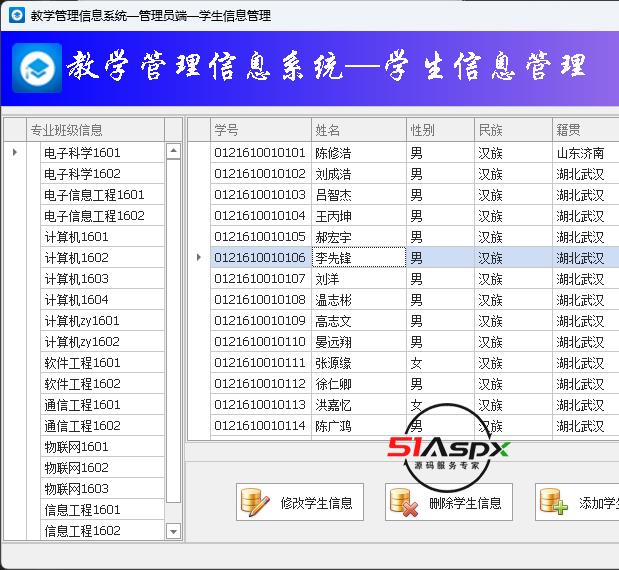
Task: Click the graduation cap logo in banner
Action: [x=37, y=68]
